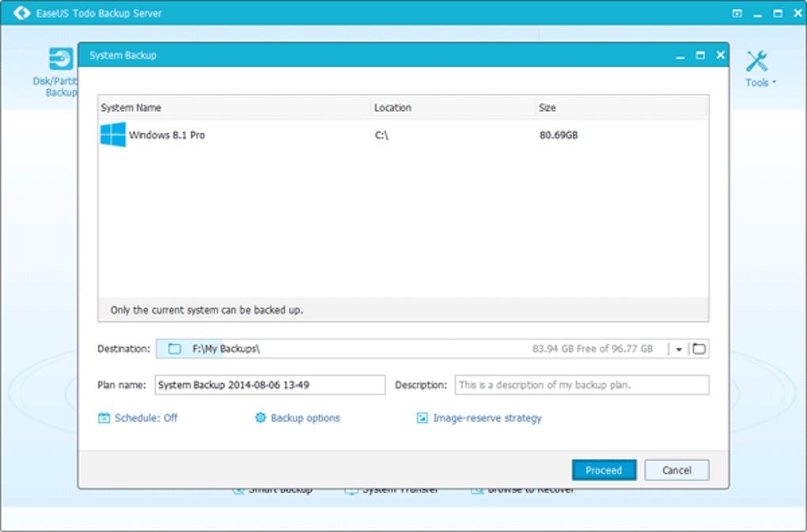Click the Cancel button
807x532 pixels.
[676, 470]
